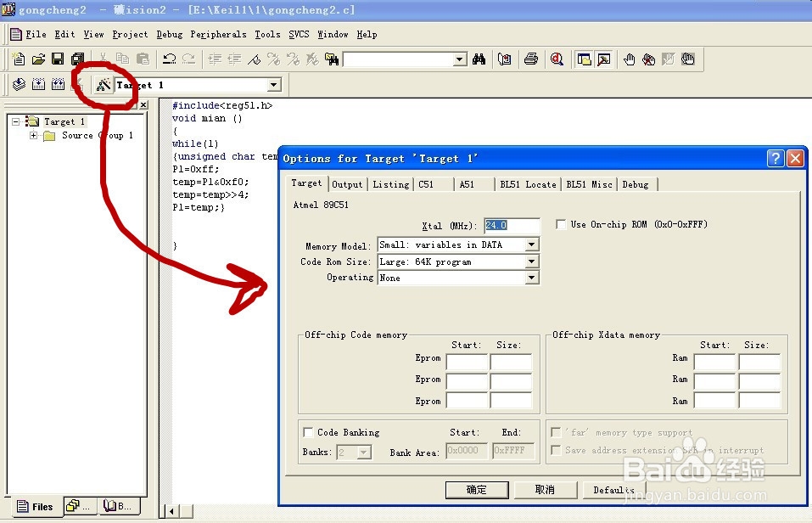Image resolution: width=812 pixels, height=523 pixels.
Task: Click the Print icon in toolbar
Action: (x=531, y=59)
